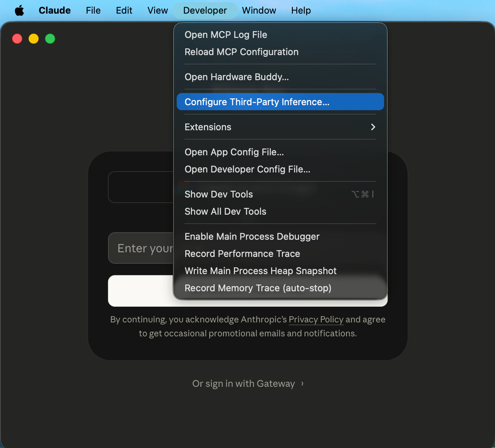This screenshot has width=495, height=448.
Task: Select Open App Config File…
Action: [x=280, y=152]
